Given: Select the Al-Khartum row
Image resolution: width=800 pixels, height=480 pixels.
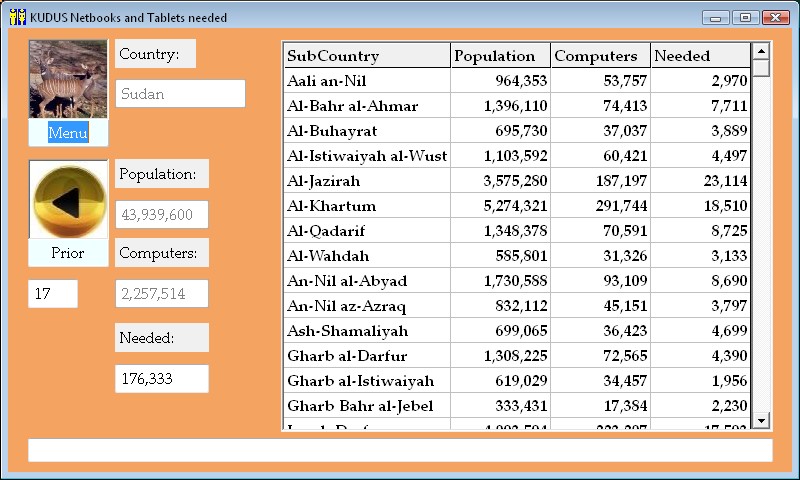Looking at the screenshot, I should tap(366, 206).
